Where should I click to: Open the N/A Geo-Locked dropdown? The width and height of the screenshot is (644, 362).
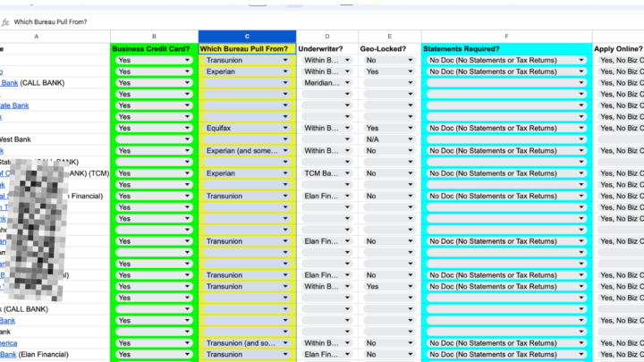click(x=389, y=139)
